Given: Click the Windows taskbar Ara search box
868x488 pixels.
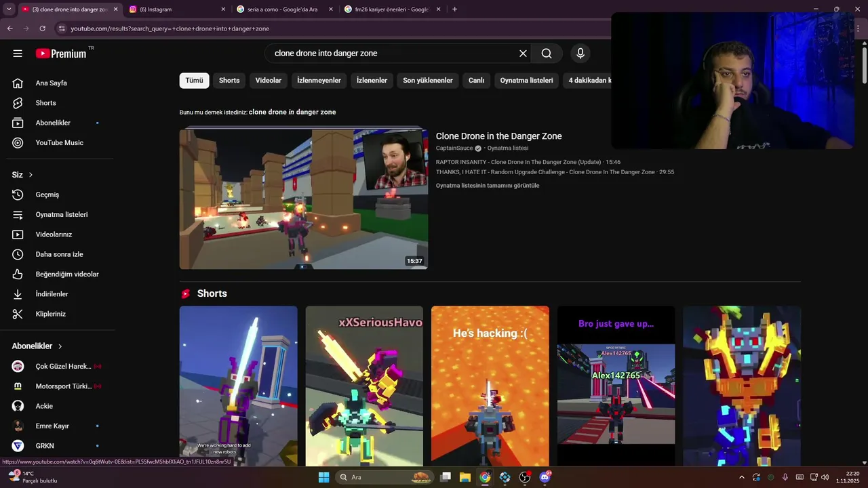Looking at the screenshot, I should [x=385, y=477].
